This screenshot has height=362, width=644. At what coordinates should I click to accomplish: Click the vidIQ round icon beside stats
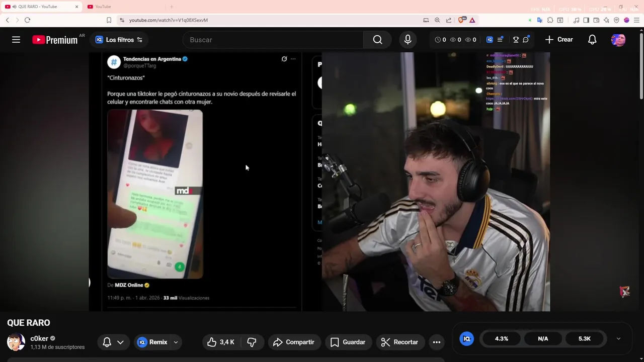(x=466, y=339)
